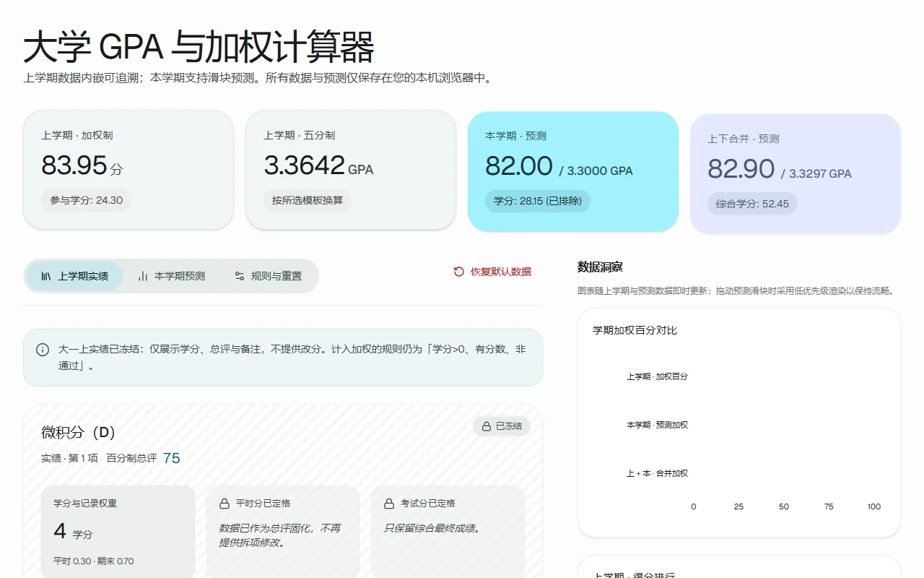Click the 百分制总评 score 75 for 微积分
Viewport: 924px width, 578px height.
(x=172, y=458)
